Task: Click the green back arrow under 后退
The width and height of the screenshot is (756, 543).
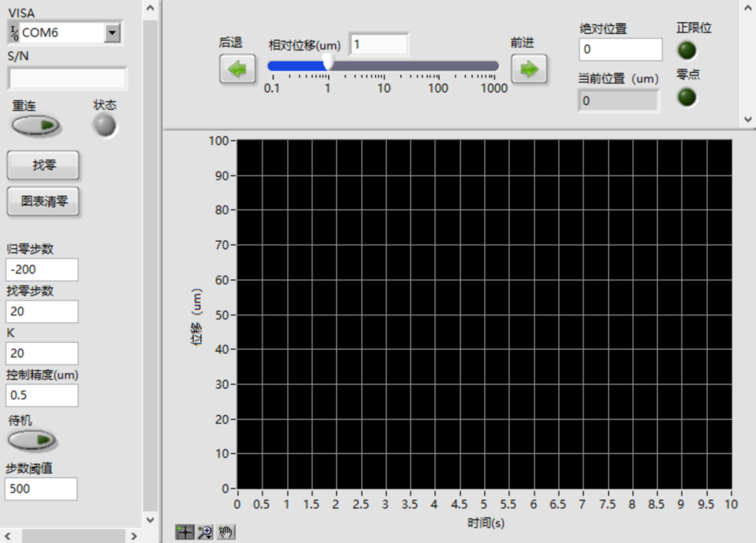Action: coord(237,70)
